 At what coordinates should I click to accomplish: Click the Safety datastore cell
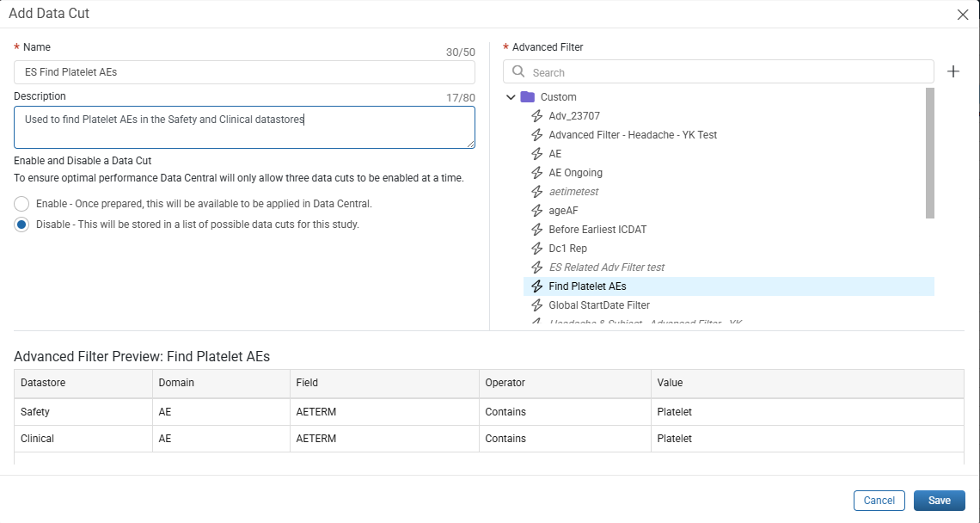coord(83,412)
